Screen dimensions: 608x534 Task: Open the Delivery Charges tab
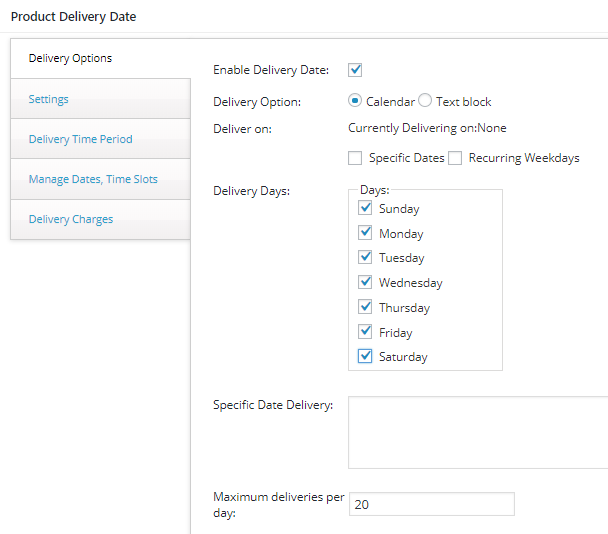point(71,219)
